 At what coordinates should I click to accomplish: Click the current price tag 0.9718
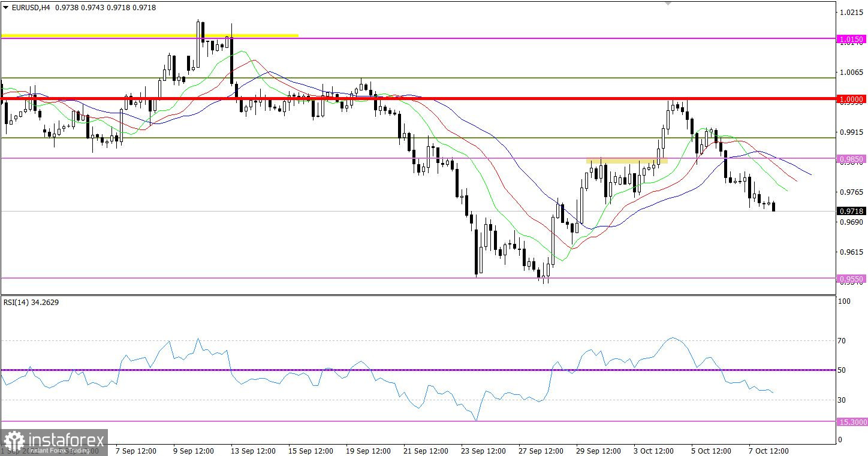[852, 212]
